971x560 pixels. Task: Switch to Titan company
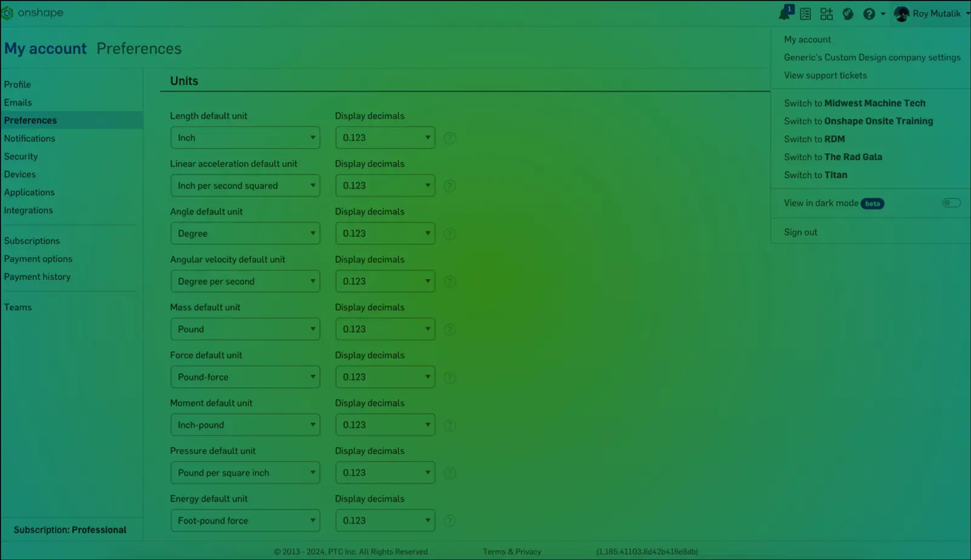(816, 175)
